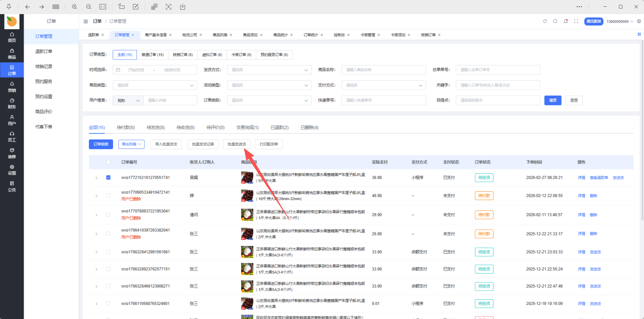Click the 商品名称 input field
This screenshot has width=644, height=319.
(x=383, y=70)
